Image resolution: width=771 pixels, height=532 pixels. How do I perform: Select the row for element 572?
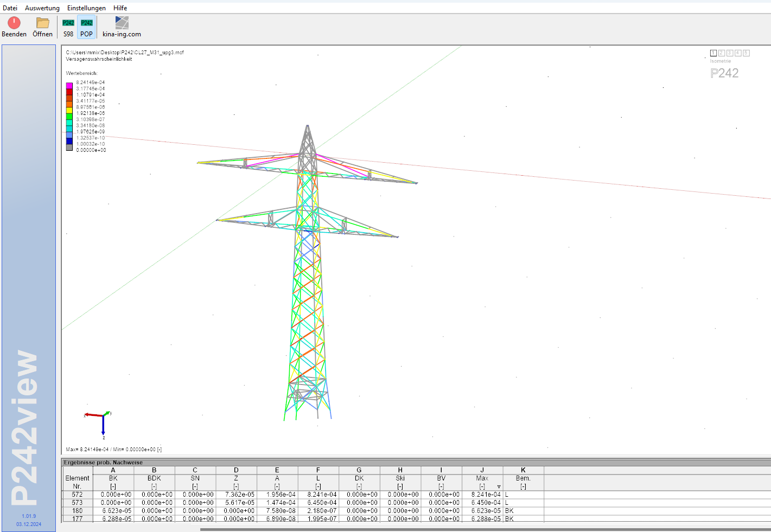tap(78, 495)
